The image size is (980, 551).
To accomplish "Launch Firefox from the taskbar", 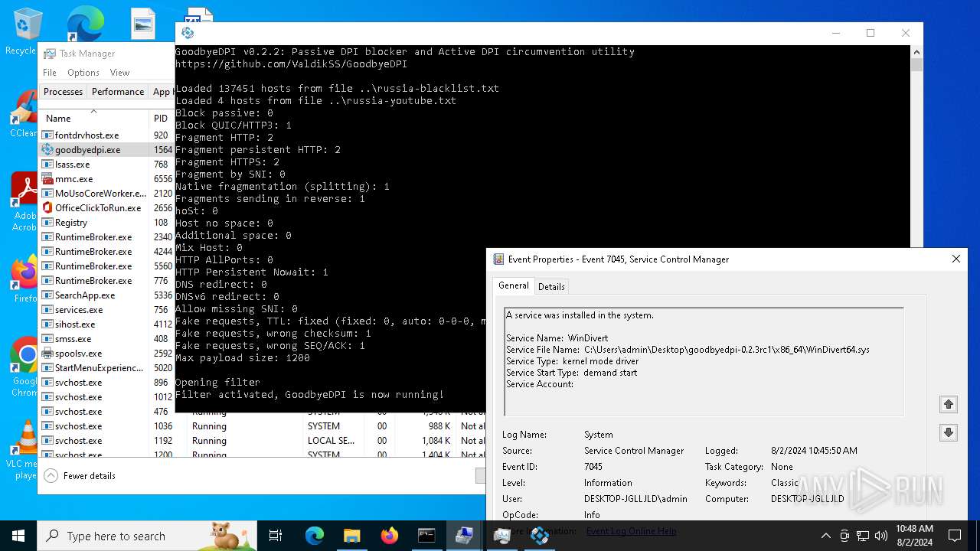I will pyautogui.click(x=389, y=536).
